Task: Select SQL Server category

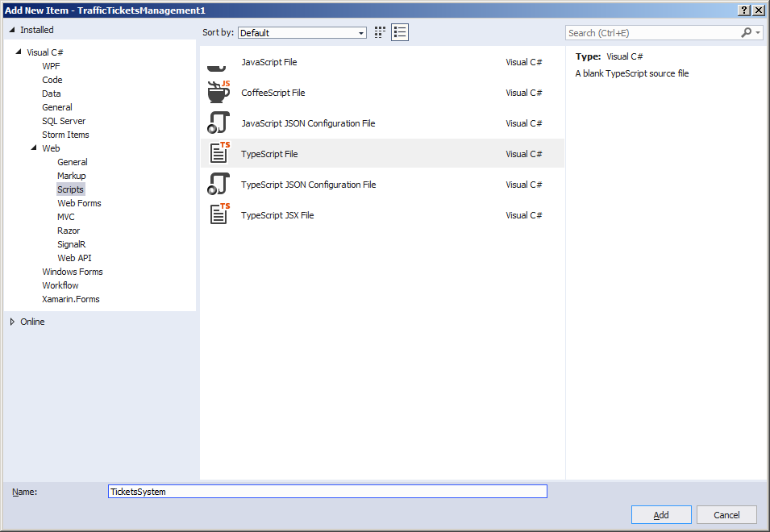Action: (x=64, y=121)
